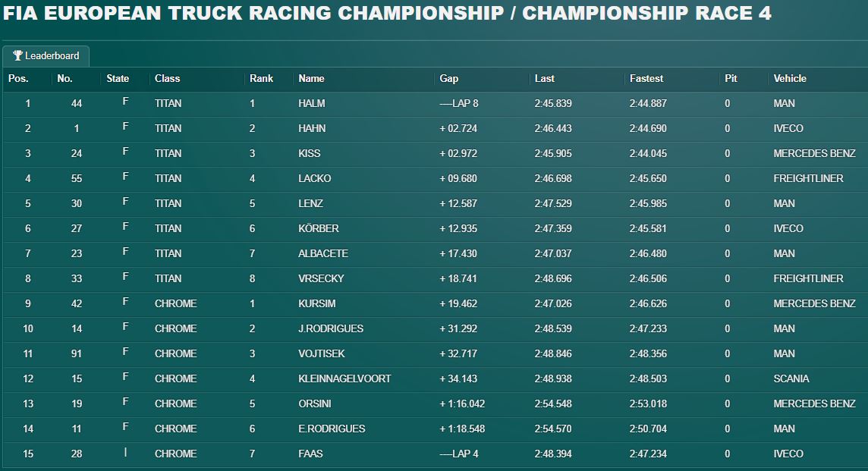This screenshot has width=868, height=471.
Task: Sort by the Pos. column header
Action: 18,79
